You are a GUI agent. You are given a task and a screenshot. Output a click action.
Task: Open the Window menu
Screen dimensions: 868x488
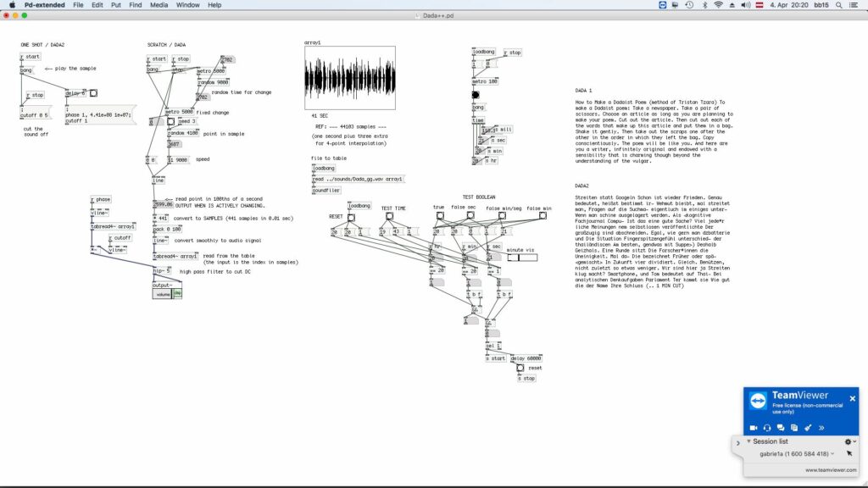pyautogui.click(x=187, y=5)
